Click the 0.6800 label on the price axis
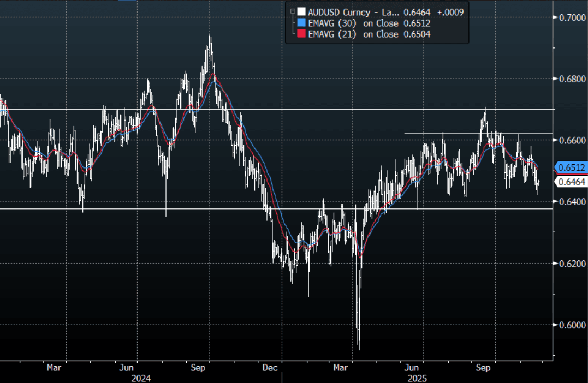The width and height of the screenshot is (588, 383). point(571,79)
